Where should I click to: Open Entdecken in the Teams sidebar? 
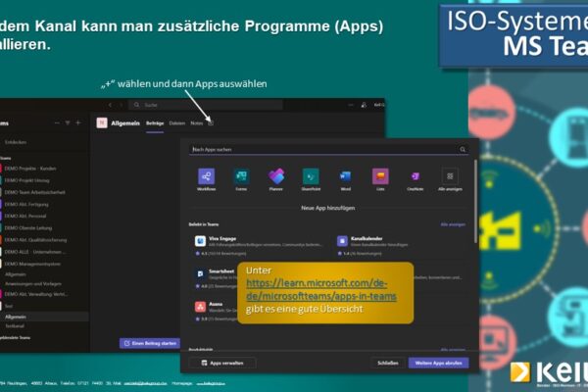click(16, 142)
